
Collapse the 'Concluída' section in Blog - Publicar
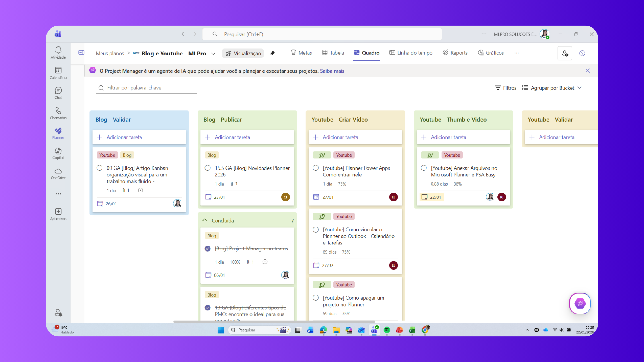point(204,220)
